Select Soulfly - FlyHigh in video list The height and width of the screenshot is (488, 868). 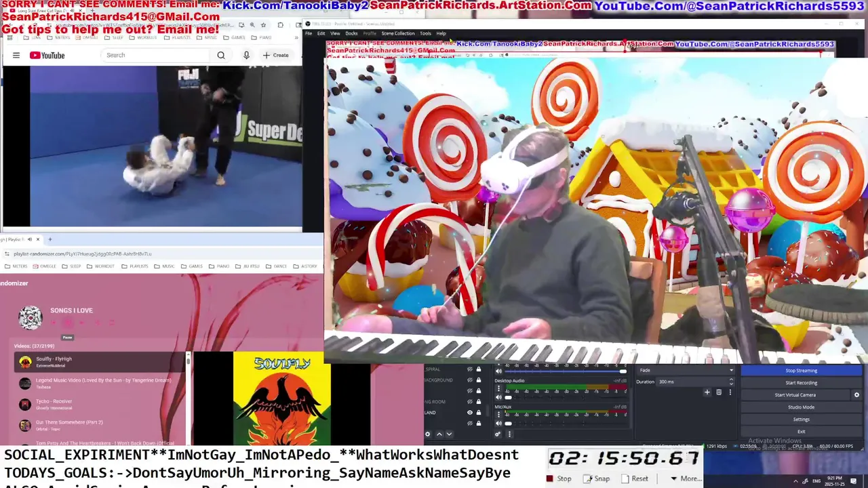(x=100, y=362)
